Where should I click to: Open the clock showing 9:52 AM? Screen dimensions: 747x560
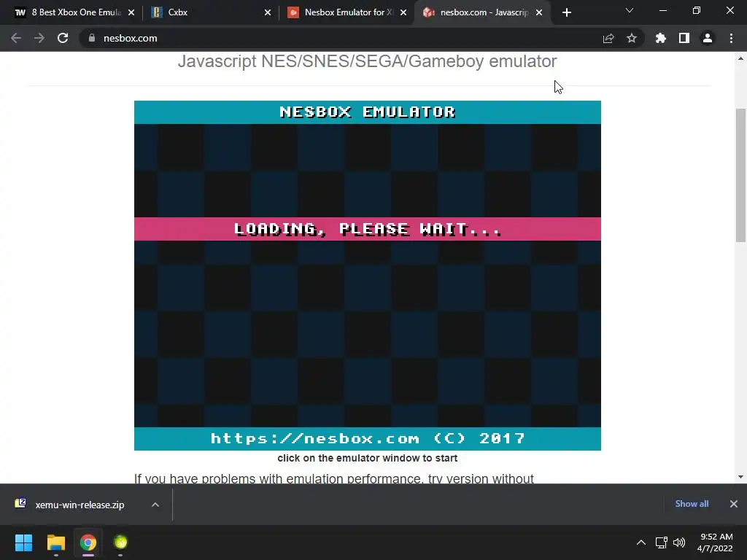715,542
